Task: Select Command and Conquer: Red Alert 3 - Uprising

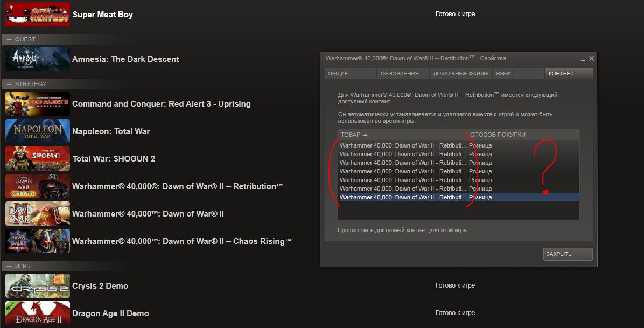Action: click(x=162, y=104)
